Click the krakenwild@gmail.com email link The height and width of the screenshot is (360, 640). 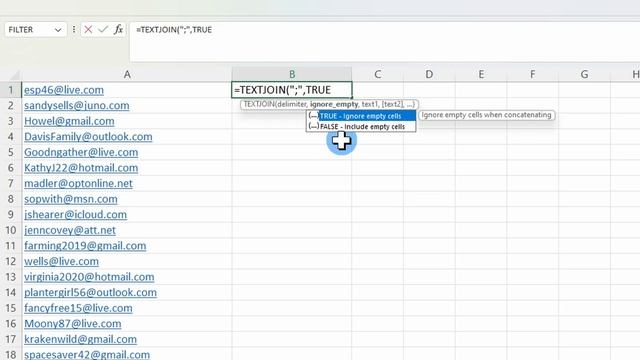80,339
